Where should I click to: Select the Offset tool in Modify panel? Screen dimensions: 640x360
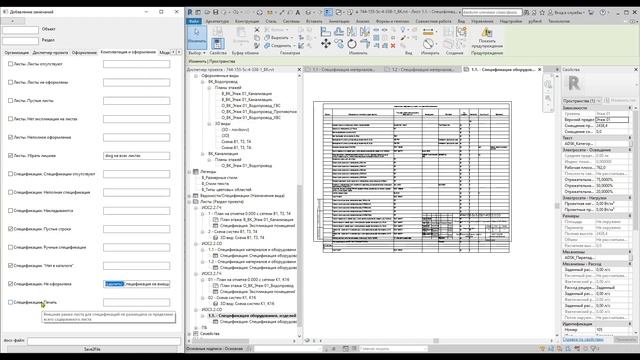click(x=339, y=31)
